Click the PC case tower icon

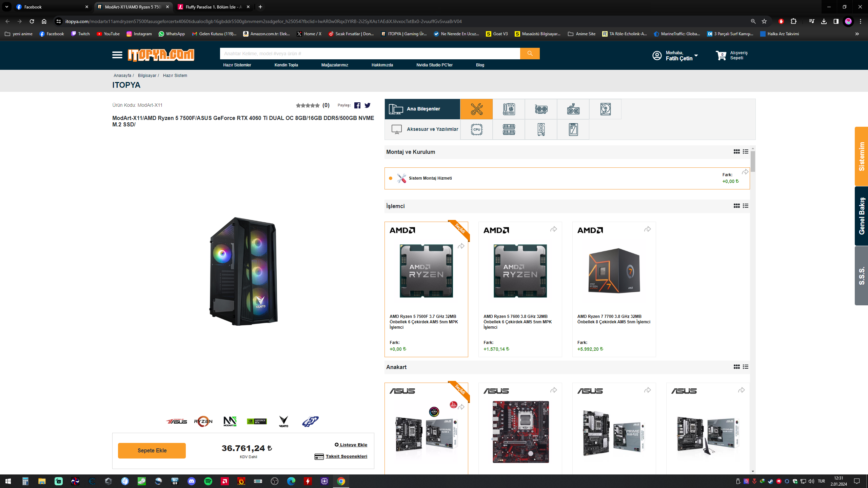(541, 129)
